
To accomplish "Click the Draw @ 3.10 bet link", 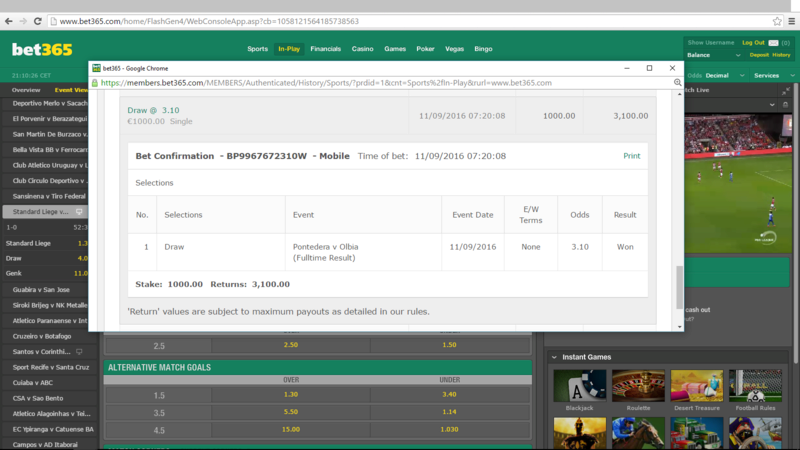I will [153, 110].
